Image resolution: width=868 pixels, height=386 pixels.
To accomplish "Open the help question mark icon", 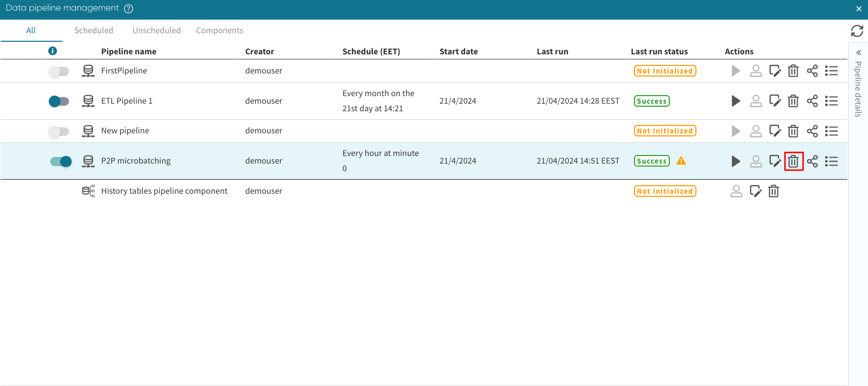I will [128, 9].
